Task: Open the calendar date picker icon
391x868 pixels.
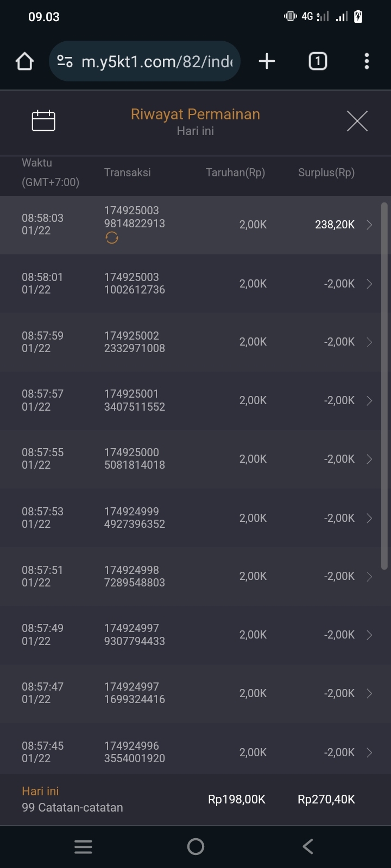Action: 43,120
